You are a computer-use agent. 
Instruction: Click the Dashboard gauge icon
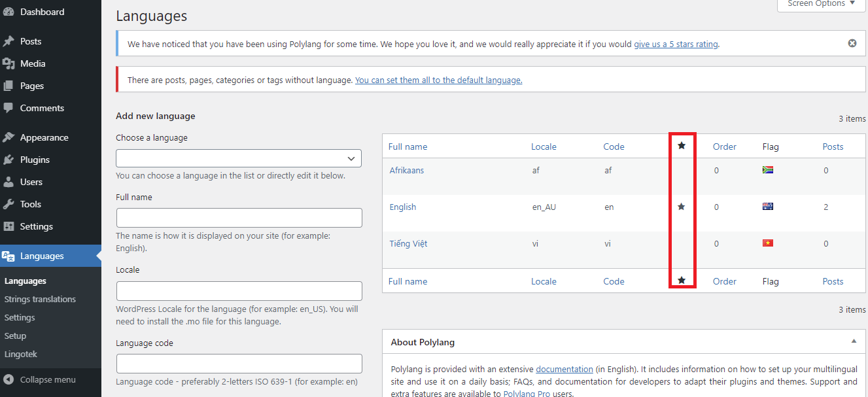(9, 12)
